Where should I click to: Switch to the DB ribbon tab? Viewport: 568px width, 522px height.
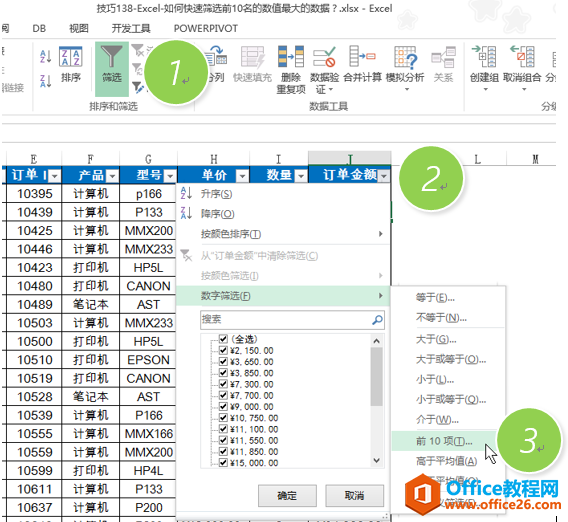[39, 28]
